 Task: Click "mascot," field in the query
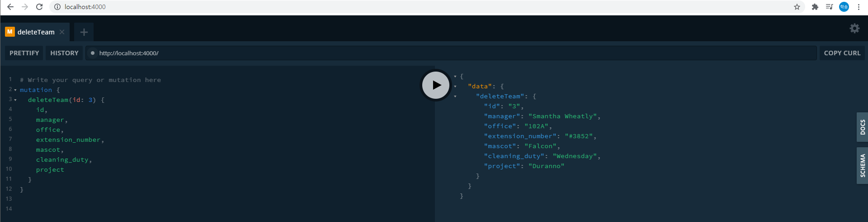click(x=50, y=150)
